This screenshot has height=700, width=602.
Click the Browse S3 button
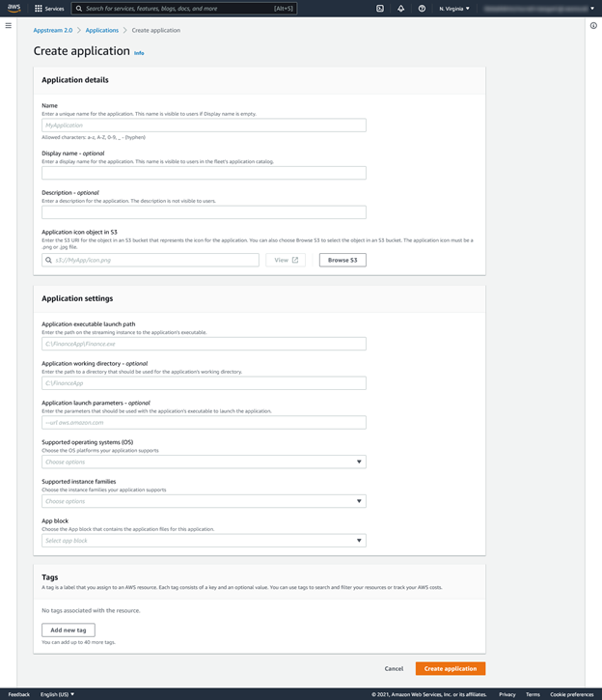point(342,260)
